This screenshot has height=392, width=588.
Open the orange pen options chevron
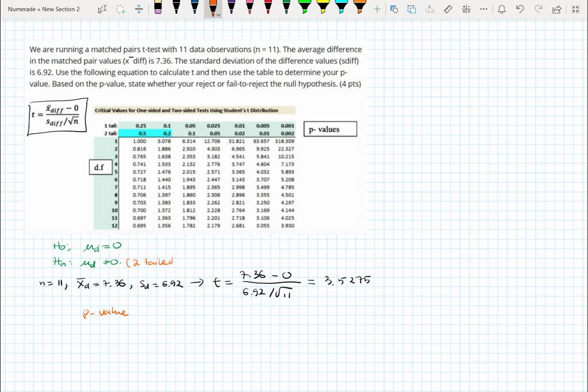218,14
